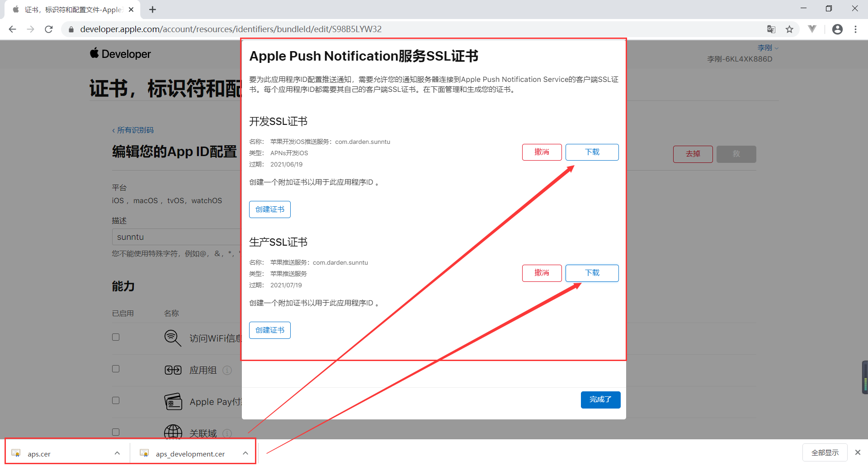Image resolution: width=868 pixels, height=466 pixels.
Task: Tick the App Groups checkbox
Action: (116, 369)
